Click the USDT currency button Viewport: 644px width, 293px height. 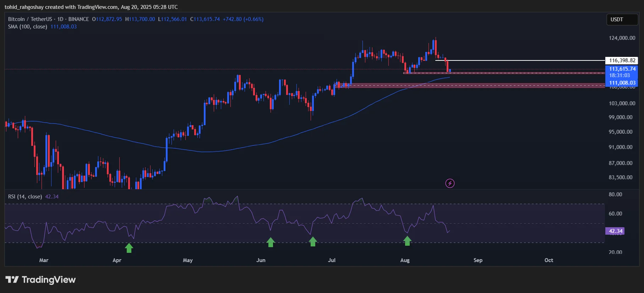click(622, 20)
